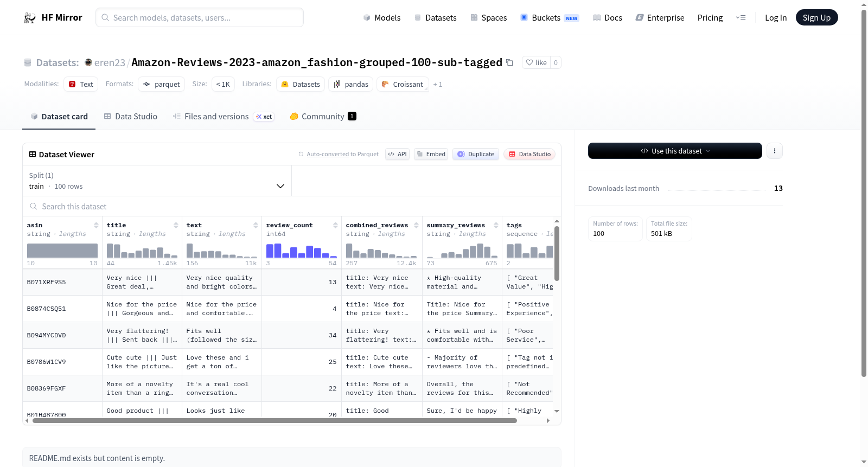This screenshot has width=868, height=467.
Task: Switch to the Dataset card tab
Action: point(59,116)
